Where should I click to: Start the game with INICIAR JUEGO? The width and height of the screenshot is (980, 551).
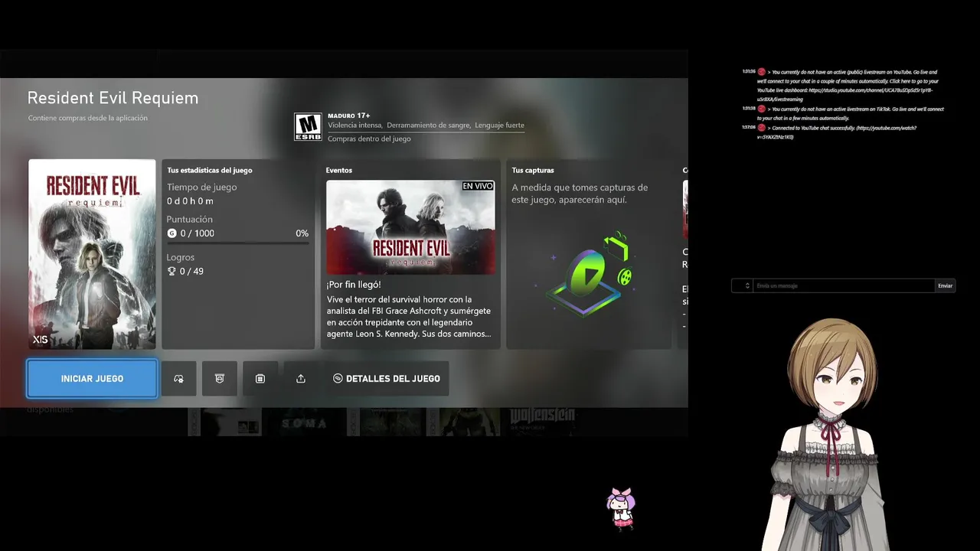(x=92, y=379)
